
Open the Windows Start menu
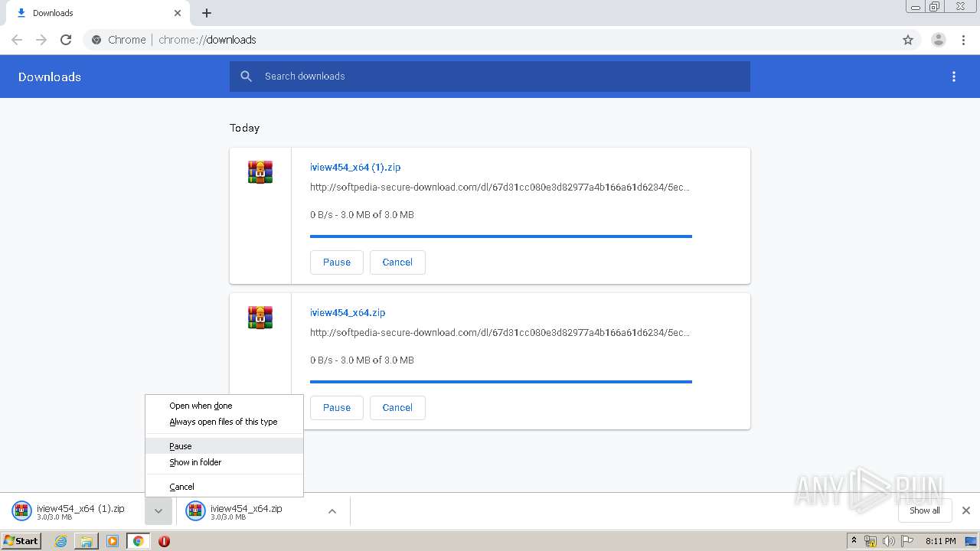tap(21, 540)
